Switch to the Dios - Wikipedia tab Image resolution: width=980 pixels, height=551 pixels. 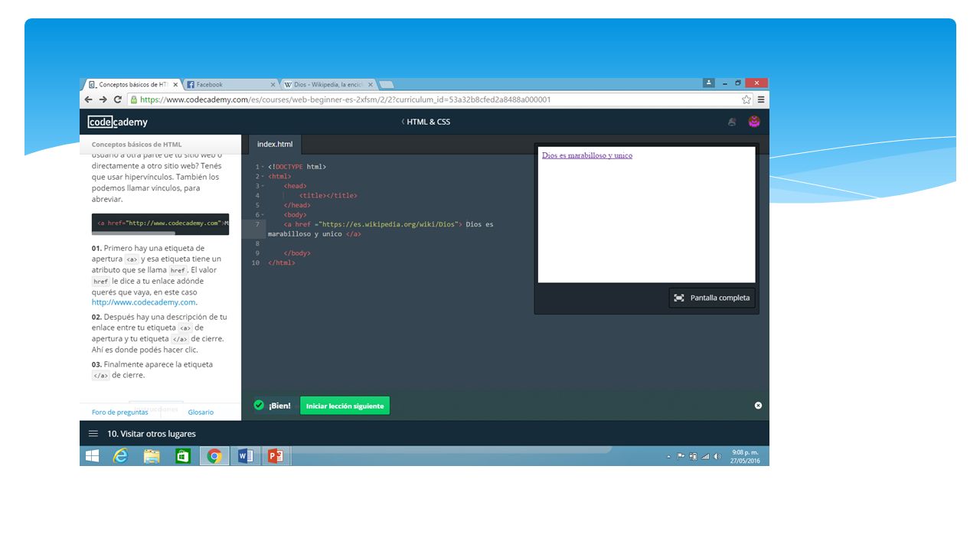click(328, 84)
